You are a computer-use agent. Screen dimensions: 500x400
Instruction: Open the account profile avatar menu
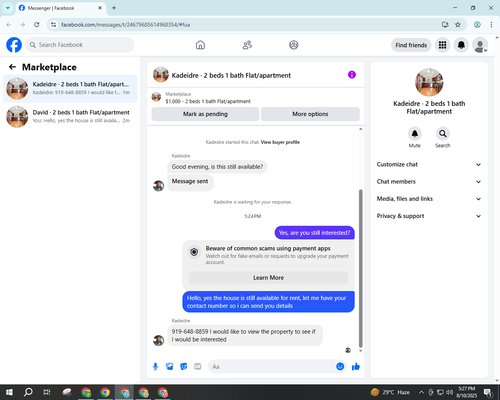[480, 45]
